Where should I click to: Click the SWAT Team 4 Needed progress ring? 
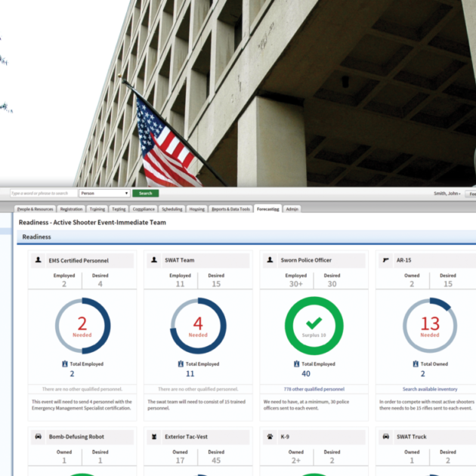pos(198,326)
